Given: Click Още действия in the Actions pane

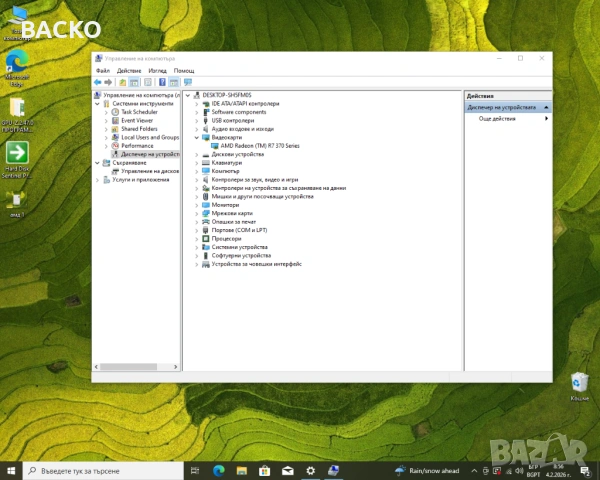Looking at the screenshot, I should 497,119.
